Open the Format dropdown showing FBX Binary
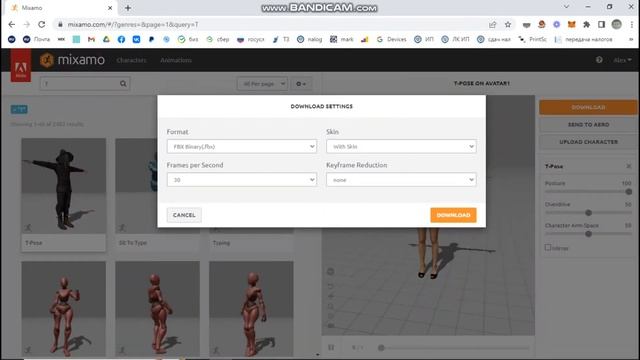The width and height of the screenshot is (640, 360). click(242, 146)
